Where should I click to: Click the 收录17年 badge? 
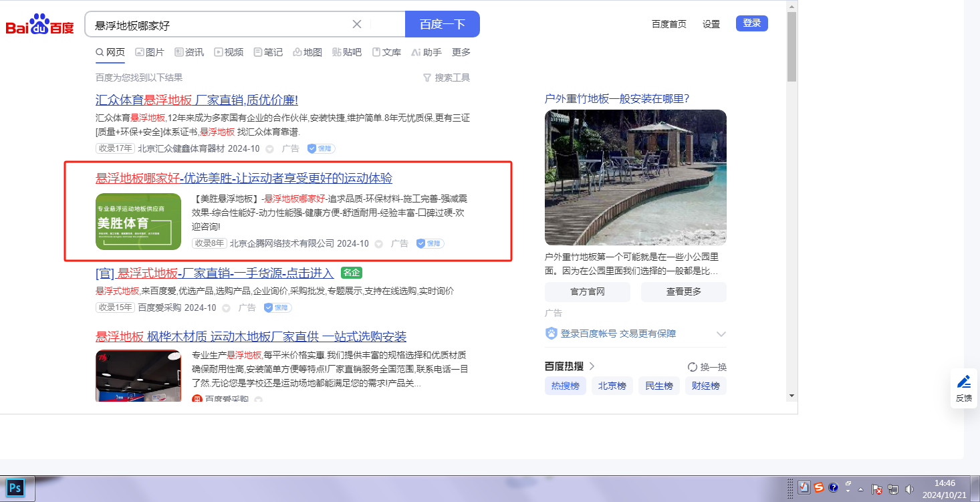pos(116,148)
